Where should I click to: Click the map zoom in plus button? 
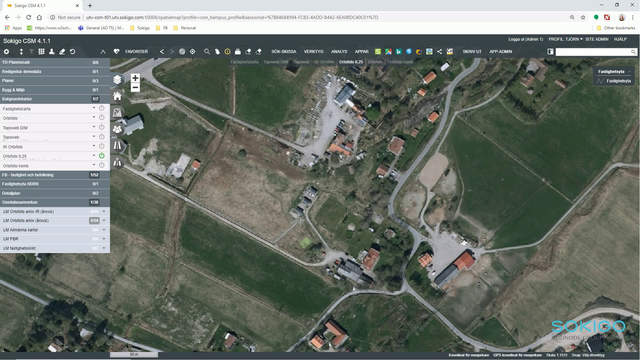[x=135, y=78]
